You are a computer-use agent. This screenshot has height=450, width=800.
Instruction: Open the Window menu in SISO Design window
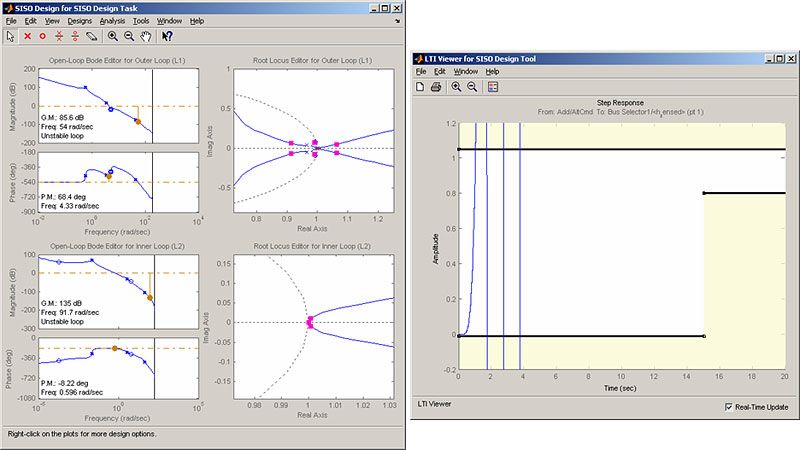[x=169, y=21]
